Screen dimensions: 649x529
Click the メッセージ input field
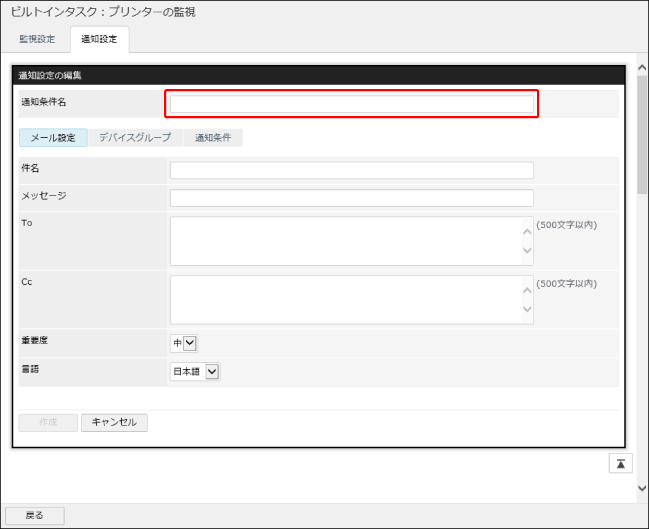pyautogui.click(x=352, y=198)
